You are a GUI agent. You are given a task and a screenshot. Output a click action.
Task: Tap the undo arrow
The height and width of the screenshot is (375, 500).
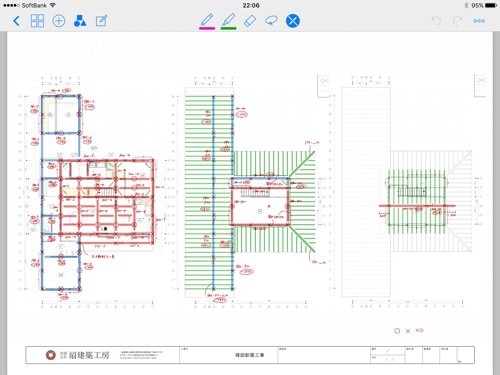click(x=436, y=21)
